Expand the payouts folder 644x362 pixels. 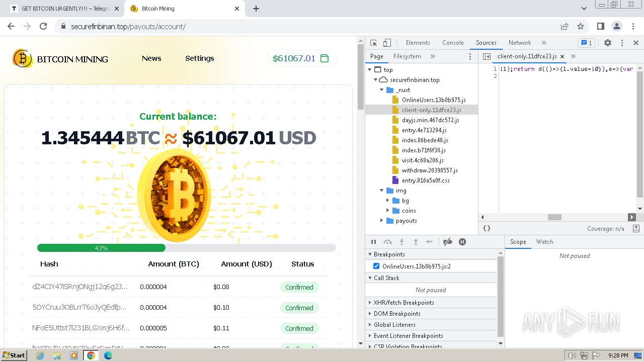[x=382, y=221]
